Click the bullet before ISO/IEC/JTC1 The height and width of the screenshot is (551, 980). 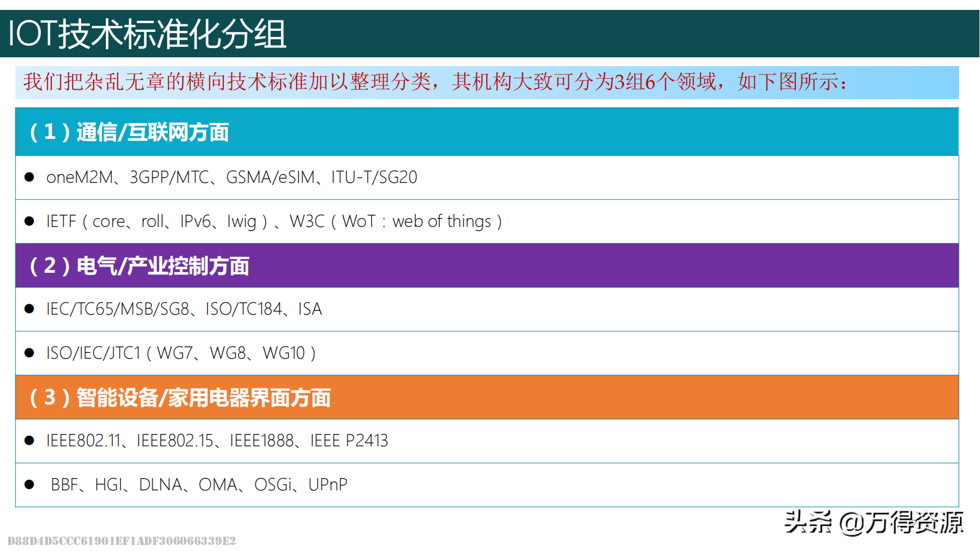pyautogui.click(x=30, y=353)
